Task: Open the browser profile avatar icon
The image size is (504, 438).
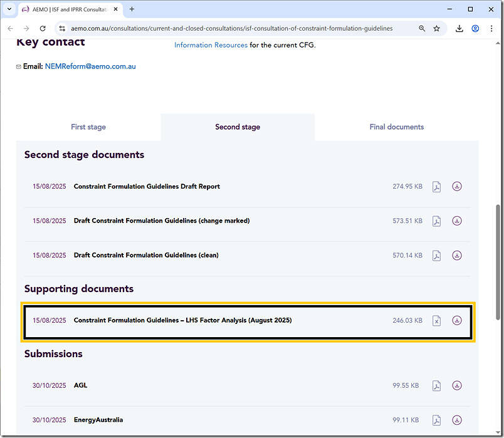Action: pyautogui.click(x=475, y=28)
